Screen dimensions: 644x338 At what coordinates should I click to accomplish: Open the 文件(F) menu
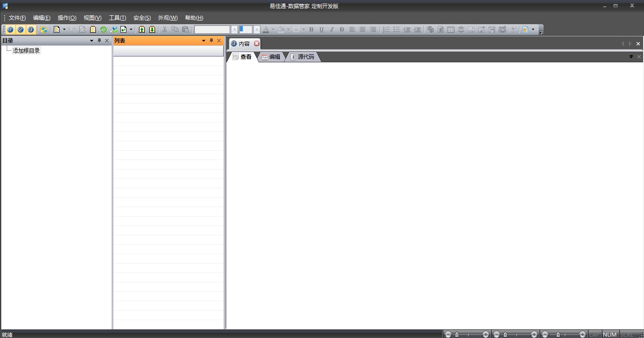click(x=17, y=18)
